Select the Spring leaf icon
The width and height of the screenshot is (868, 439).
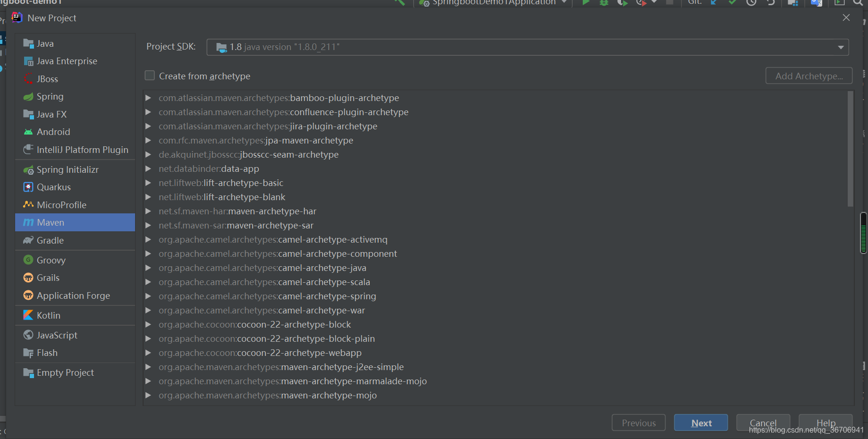(28, 97)
